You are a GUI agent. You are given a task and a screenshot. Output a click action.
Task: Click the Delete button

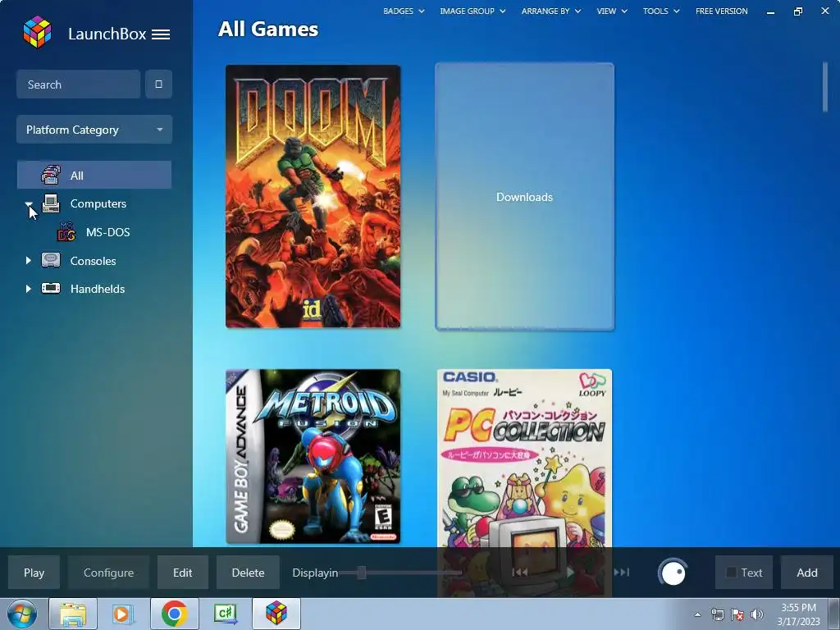coord(248,573)
